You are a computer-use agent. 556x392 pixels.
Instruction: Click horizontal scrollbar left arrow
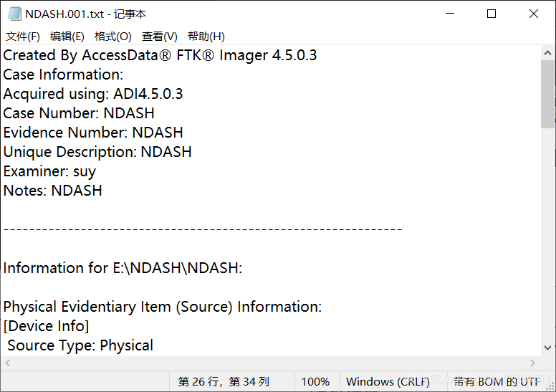[8, 363]
